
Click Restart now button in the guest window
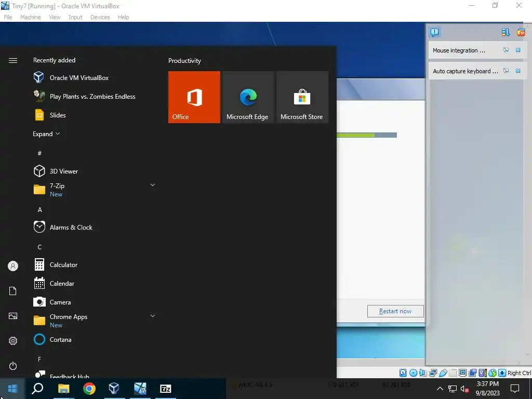point(395,311)
